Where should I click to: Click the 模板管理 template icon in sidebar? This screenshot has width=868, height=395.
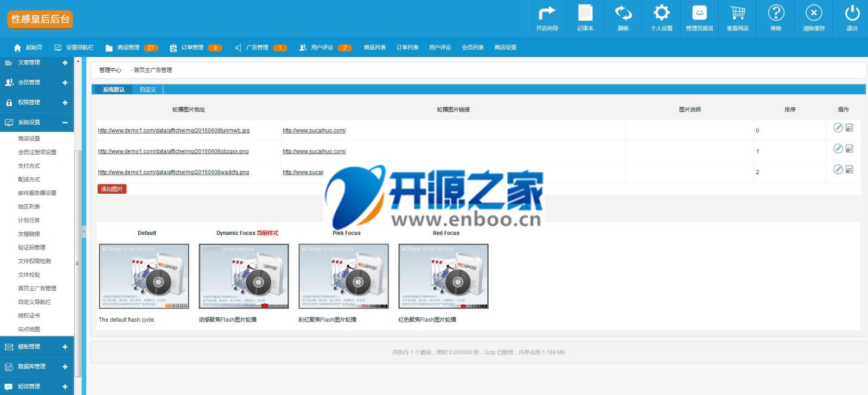(9, 347)
